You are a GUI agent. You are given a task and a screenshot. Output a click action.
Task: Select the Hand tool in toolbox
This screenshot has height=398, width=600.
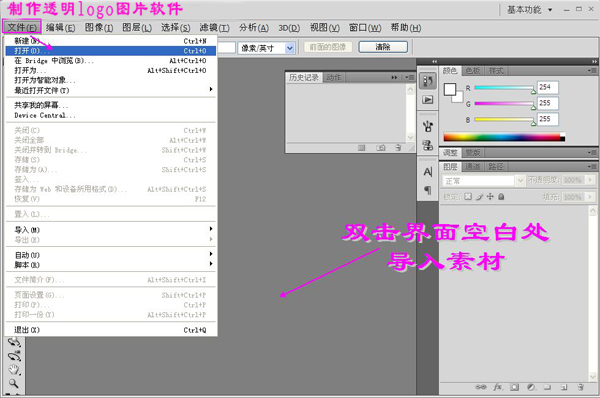point(14,370)
